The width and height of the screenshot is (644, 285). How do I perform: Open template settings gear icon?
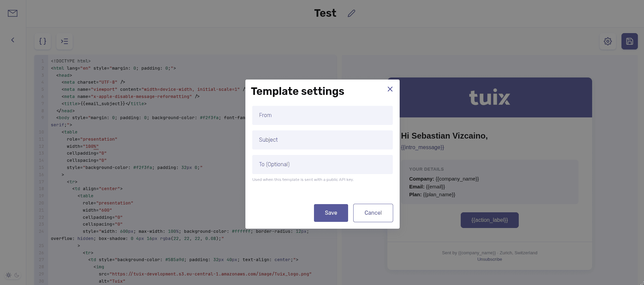608,41
